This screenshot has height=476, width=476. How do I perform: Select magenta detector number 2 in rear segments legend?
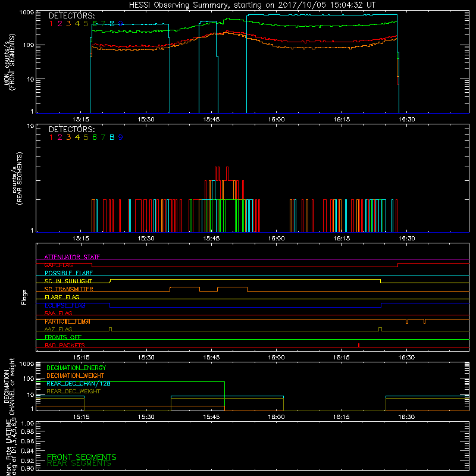pos(60,137)
